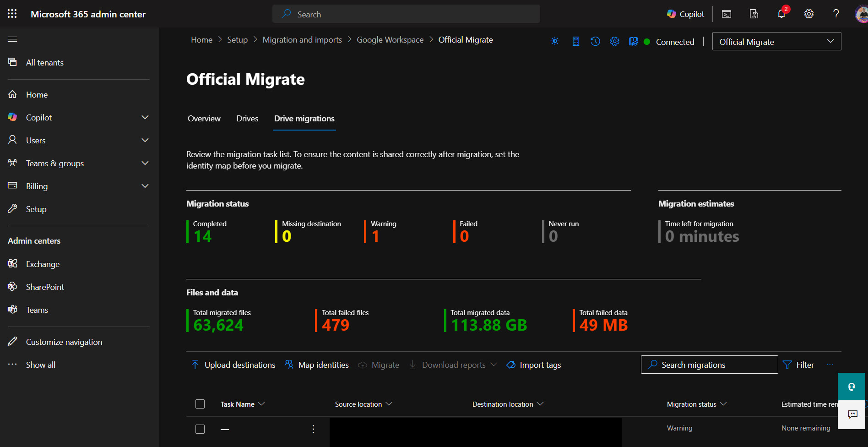Open the Copilot assistant in the header
Image resolution: width=868 pixels, height=447 pixels.
[685, 14]
